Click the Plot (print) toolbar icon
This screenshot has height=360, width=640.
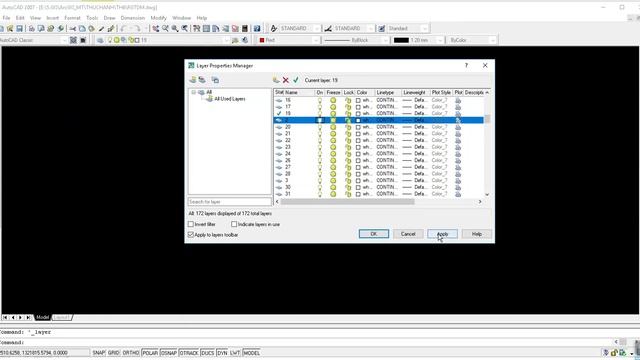point(31,29)
